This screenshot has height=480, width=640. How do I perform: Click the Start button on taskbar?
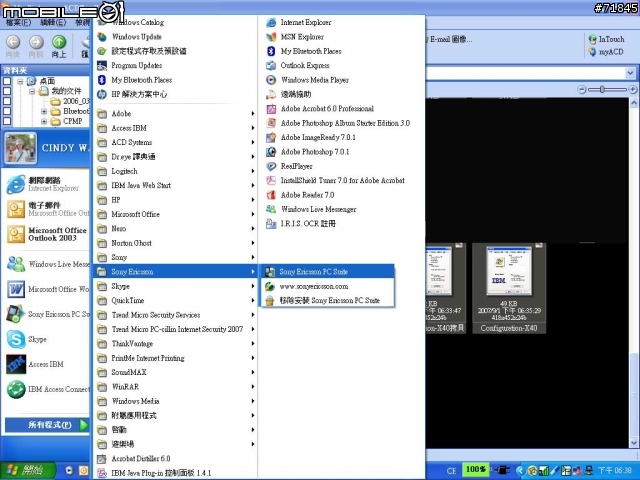(28, 471)
